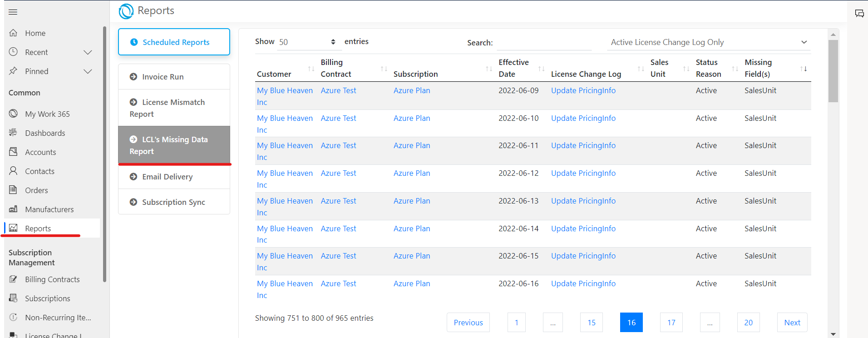Click the hamburger menu icon
This screenshot has width=868, height=338.
tap(13, 12)
